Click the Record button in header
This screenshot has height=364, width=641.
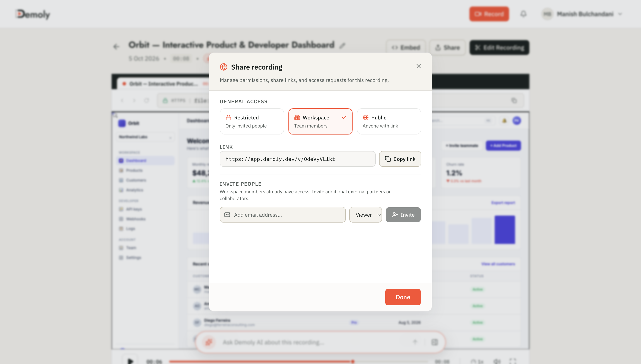coord(489,14)
